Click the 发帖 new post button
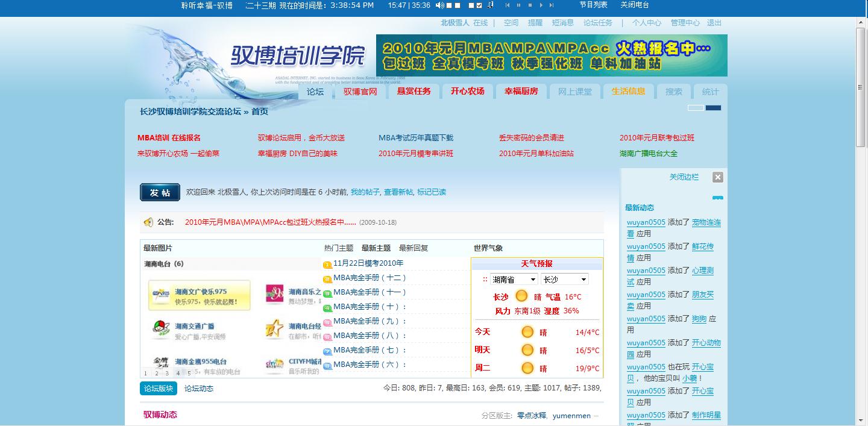Image resolution: width=868 pixels, height=426 pixels. [x=160, y=192]
